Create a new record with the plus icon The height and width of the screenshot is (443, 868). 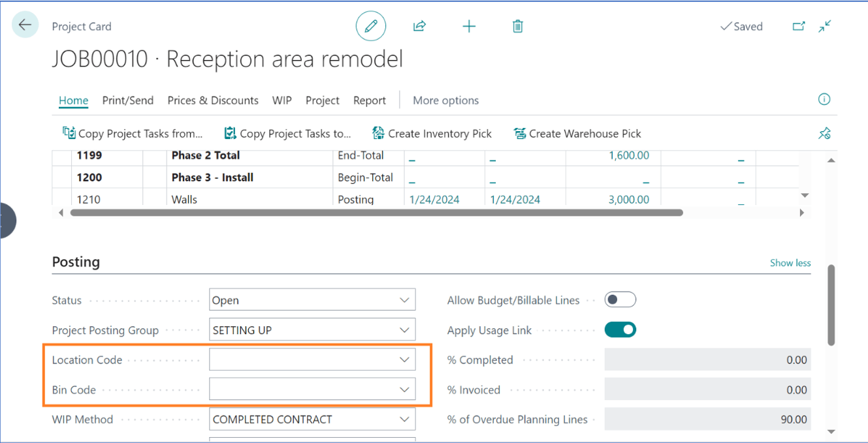click(469, 26)
